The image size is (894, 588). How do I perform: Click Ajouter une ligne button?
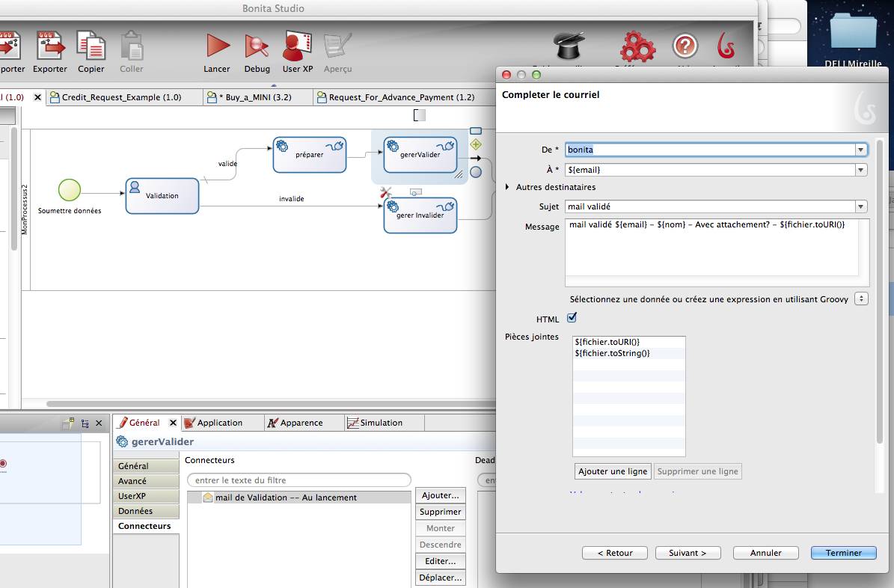click(613, 471)
